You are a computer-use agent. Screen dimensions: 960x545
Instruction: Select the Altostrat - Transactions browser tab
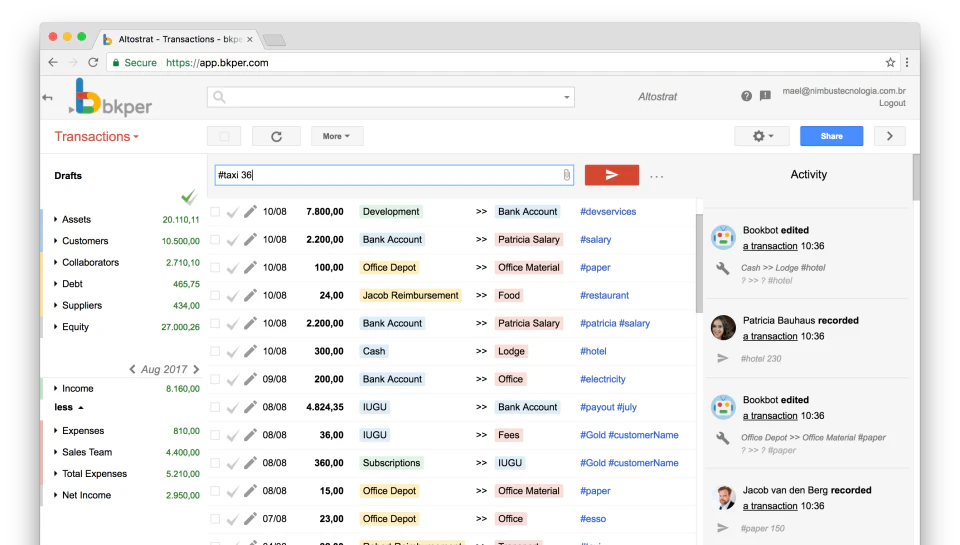coord(178,39)
